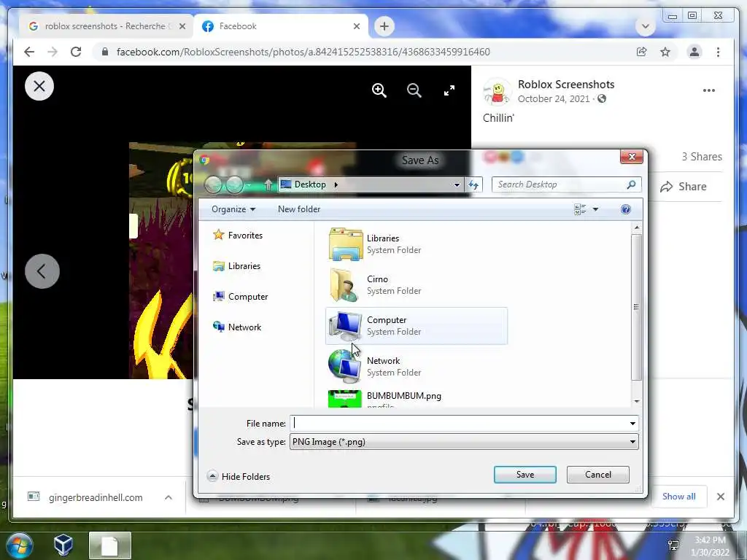Refresh the Desktop folder location

click(x=473, y=184)
